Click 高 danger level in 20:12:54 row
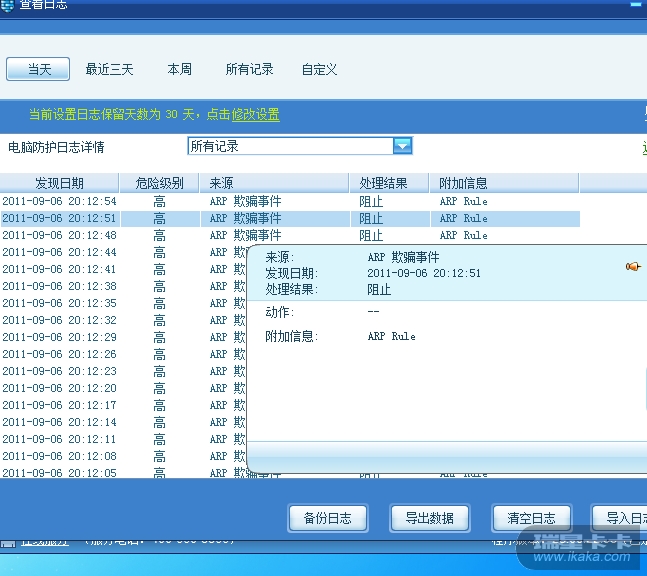Screen dimensions: 647x576 (159, 201)
